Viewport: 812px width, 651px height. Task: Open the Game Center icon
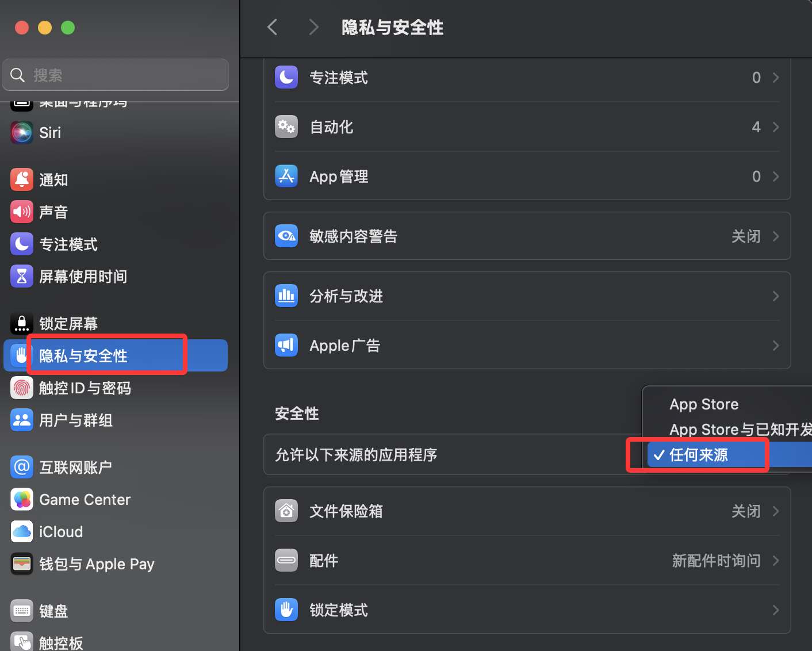(22, 500)
